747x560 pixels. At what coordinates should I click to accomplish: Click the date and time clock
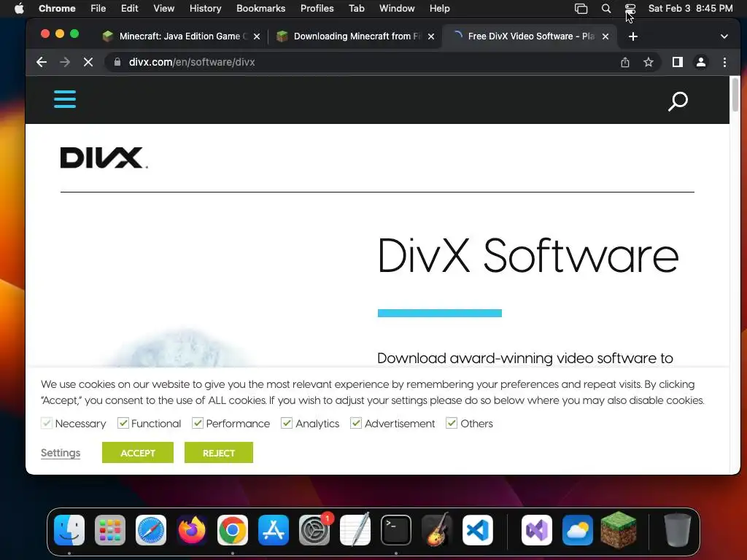[690, 9]
